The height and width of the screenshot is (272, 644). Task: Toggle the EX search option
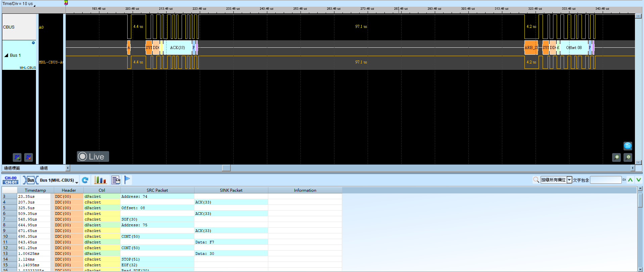click(x=624, y=180)
